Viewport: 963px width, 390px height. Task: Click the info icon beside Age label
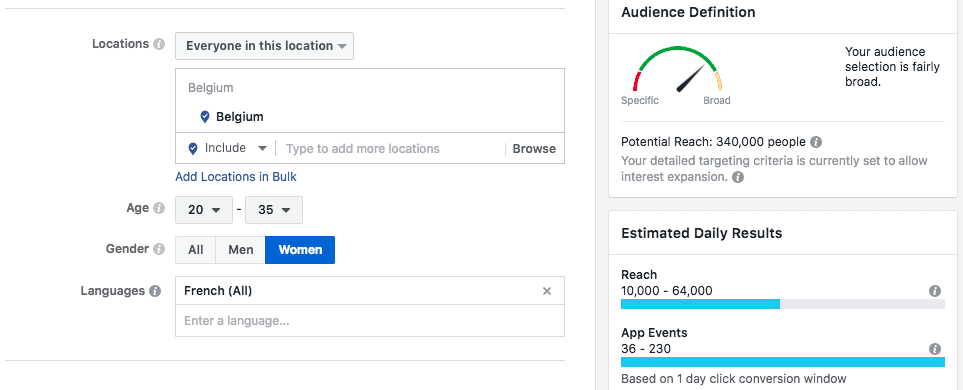pos(159,208)
